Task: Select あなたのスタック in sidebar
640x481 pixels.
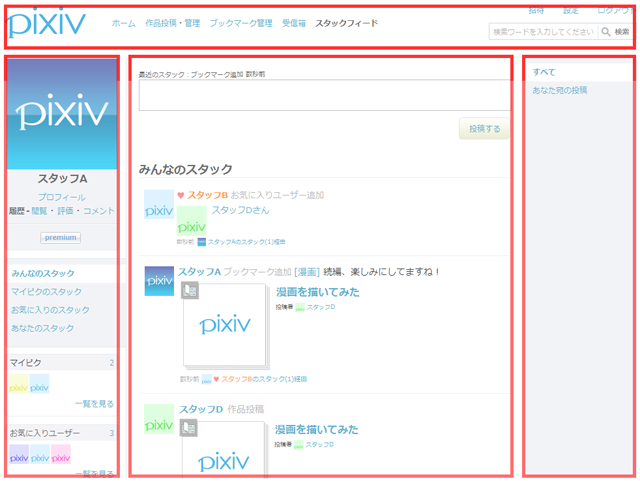Action: [x=42, y=328]
